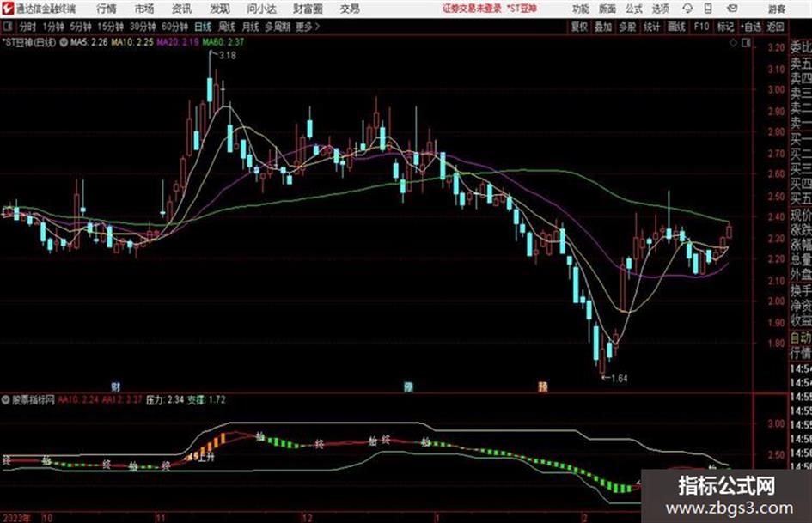Switch to 5分钟 period
Screen dimensions: 812x523
pos(81,27)
